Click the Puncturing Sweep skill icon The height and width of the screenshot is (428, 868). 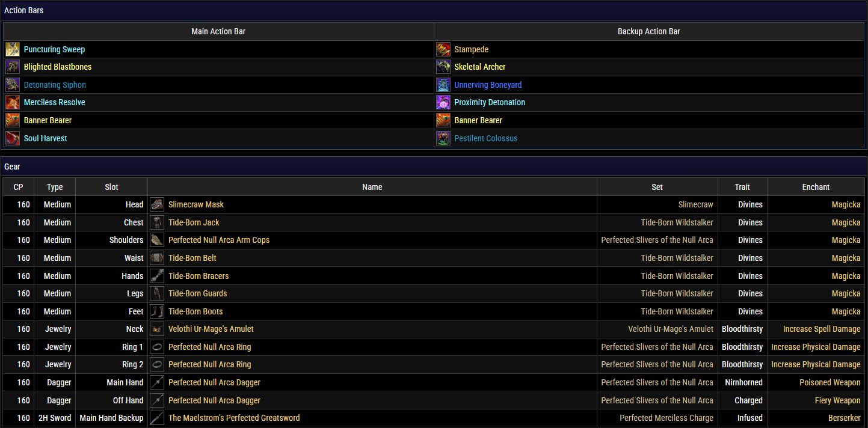13,49
